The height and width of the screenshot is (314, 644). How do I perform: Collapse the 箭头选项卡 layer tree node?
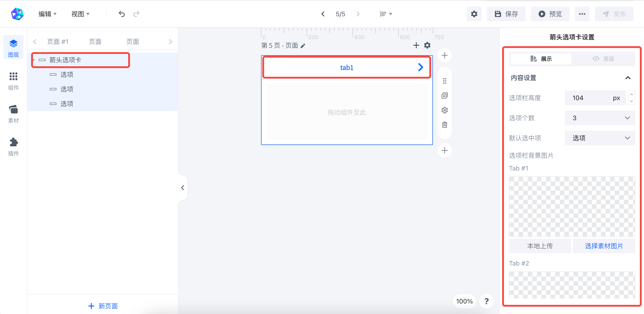click(33, 60)
